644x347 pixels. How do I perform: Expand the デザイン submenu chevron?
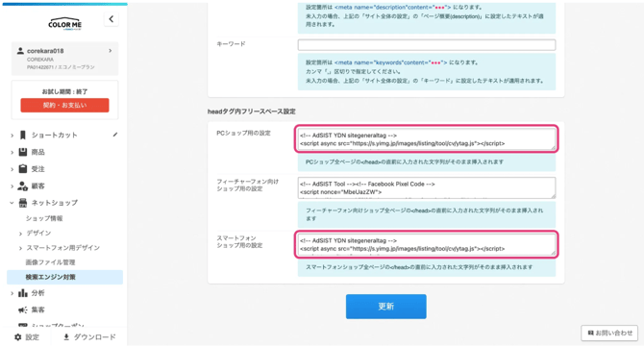(x=20, y=234)
